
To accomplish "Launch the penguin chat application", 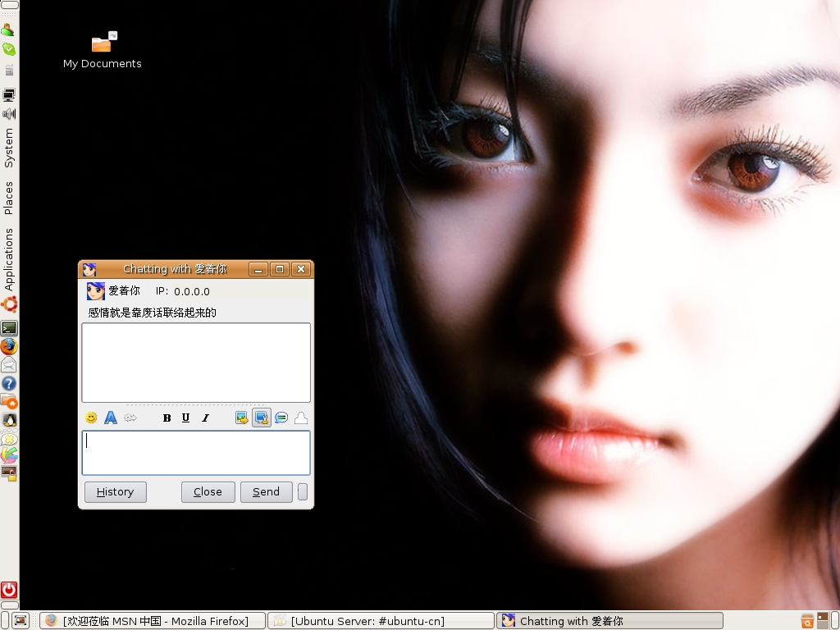I will pyautogui.click(x=9, y=420).
